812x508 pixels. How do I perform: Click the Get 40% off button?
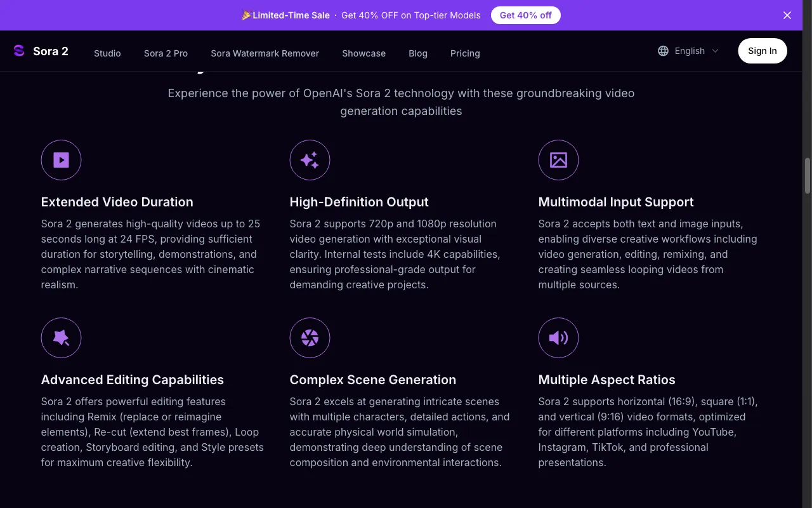(x=526, y=15)
